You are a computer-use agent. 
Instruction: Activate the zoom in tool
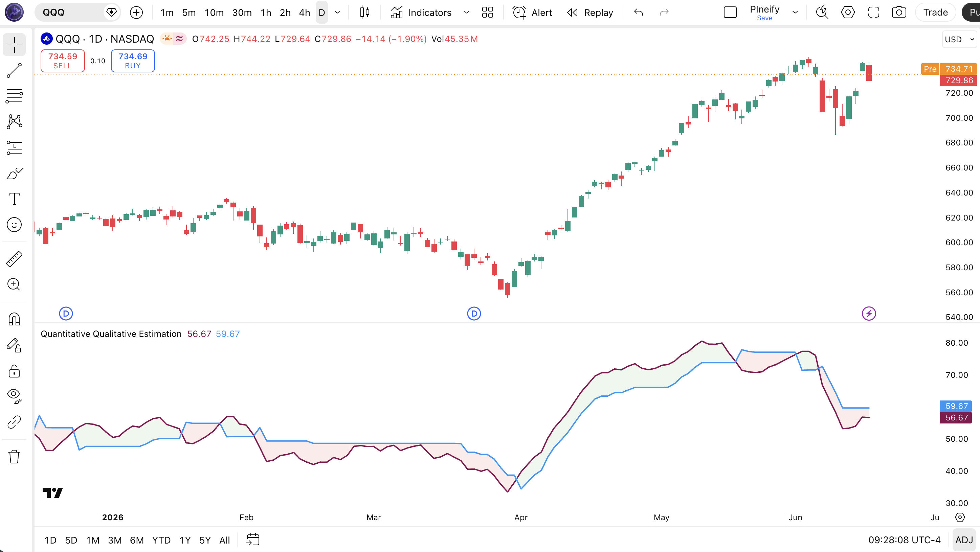point(15,284)
